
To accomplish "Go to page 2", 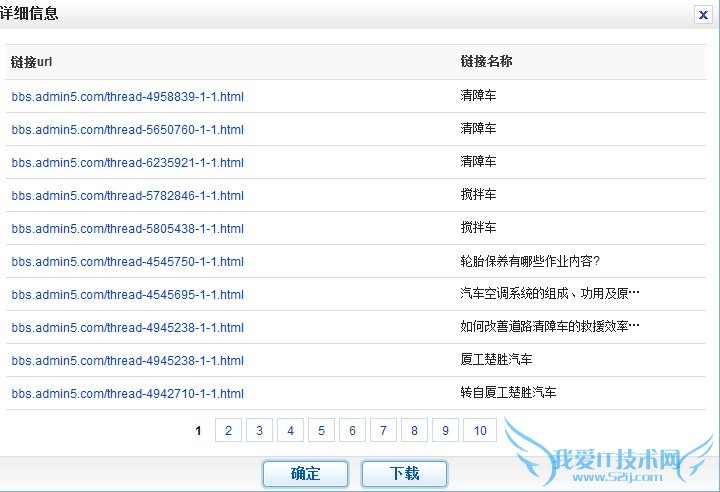I will (x=228, y=430).
